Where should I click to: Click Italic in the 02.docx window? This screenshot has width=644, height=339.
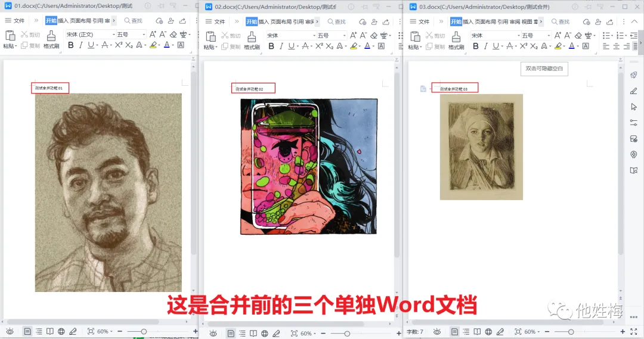click(x=281, y=46)
